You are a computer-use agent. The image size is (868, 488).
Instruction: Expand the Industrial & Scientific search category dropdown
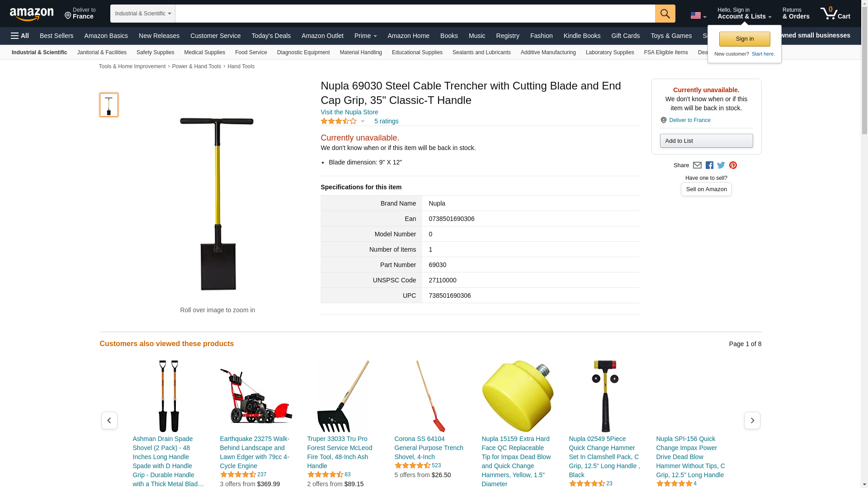click(x=143, y=14)
